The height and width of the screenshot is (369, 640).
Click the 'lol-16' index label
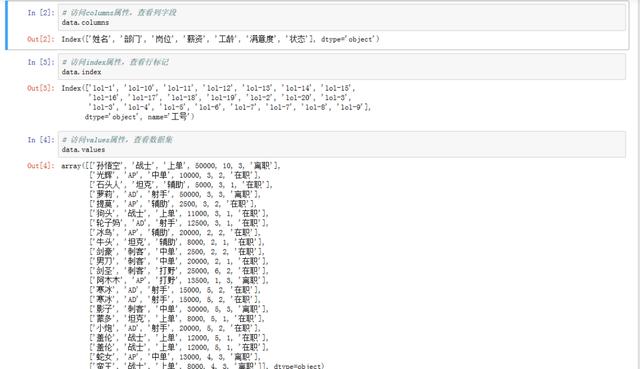pos(105,98)
